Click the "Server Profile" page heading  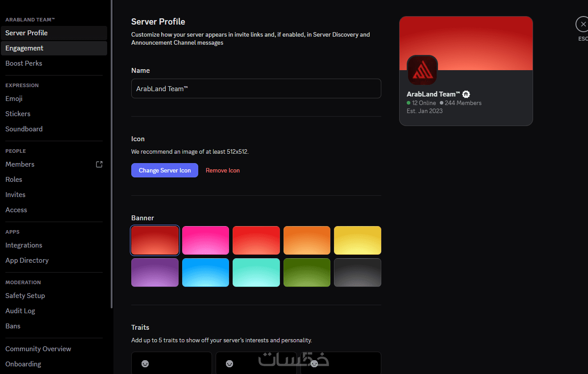pyautogui.click(x=158, y=21)
